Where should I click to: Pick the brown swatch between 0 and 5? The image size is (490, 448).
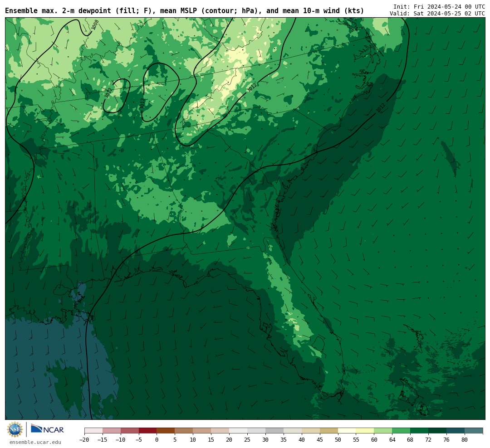(166, 431)
